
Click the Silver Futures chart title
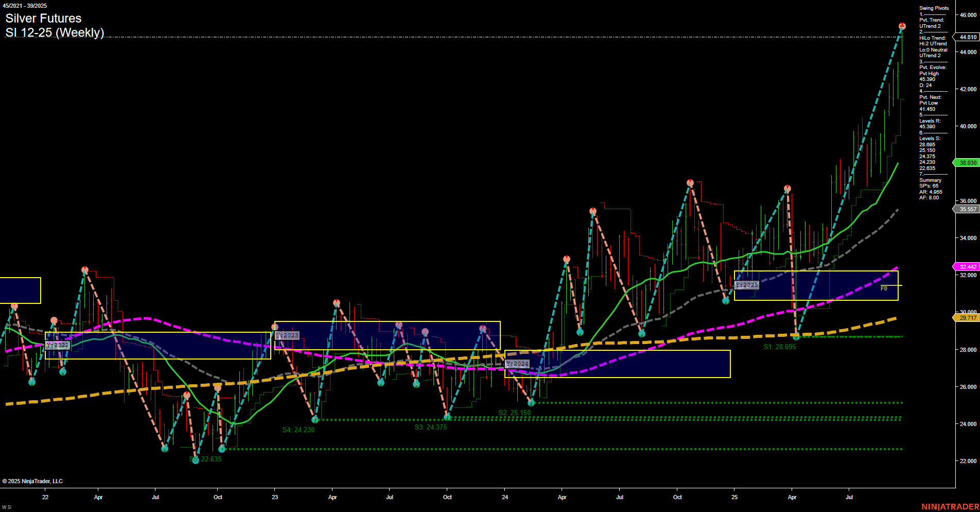pyautogui.click(x=43, y=18)
